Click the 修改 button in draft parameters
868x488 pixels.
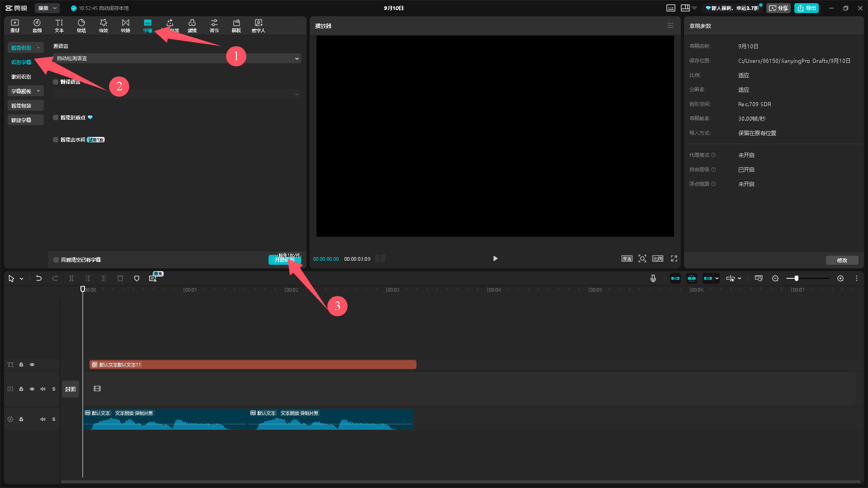pyautogui.click(x=842, y=260)
